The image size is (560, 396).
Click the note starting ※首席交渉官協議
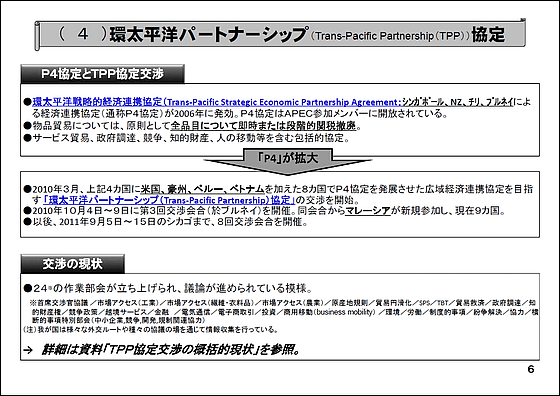tap(284, 311)
